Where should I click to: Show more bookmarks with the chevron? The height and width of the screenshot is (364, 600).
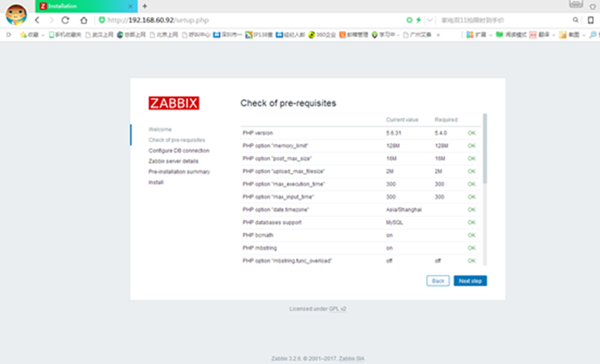438,35
